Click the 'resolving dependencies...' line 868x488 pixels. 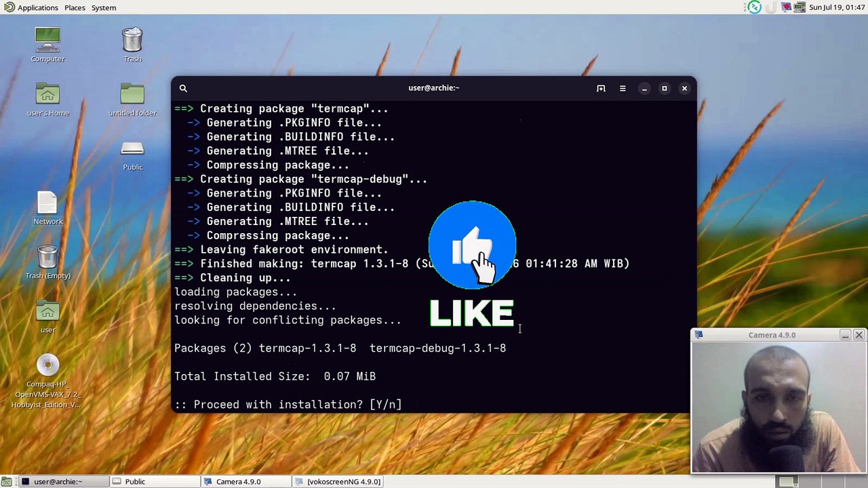point(256,306)
